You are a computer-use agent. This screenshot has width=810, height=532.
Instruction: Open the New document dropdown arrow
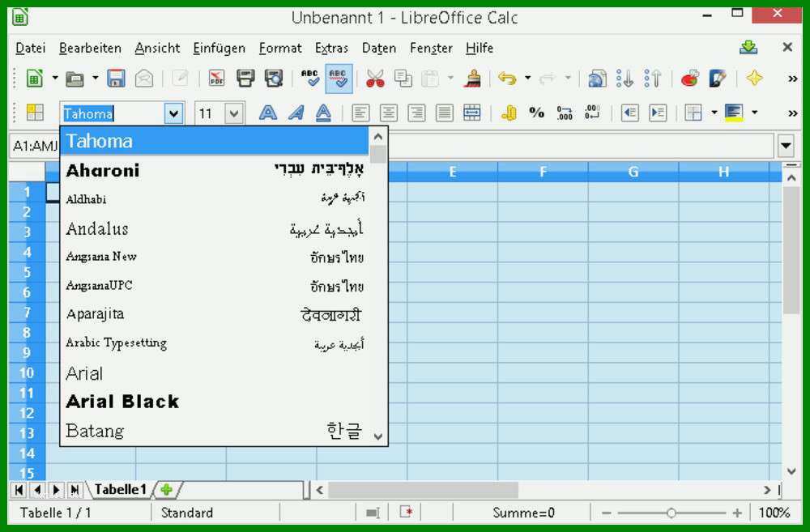tap(55, 79)
